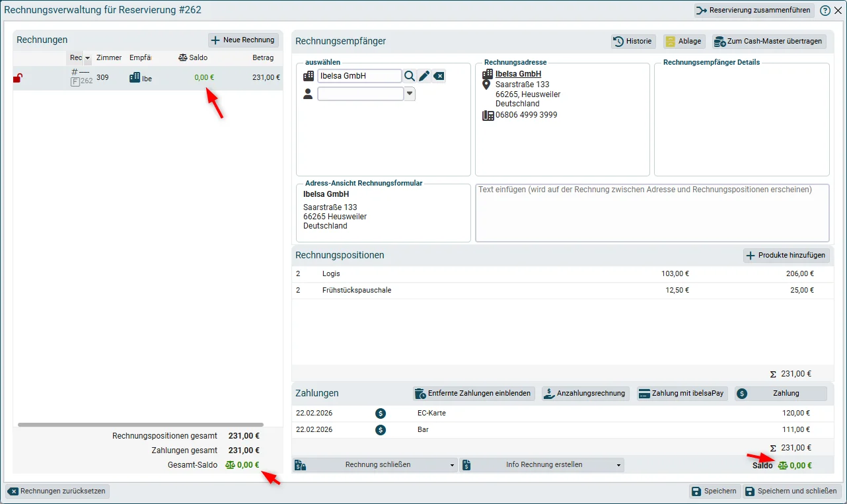Click the scale icon in the Saldo column header
Image resolution: width=847 pixels, height=504 pixels.
[x=183, y=57]
